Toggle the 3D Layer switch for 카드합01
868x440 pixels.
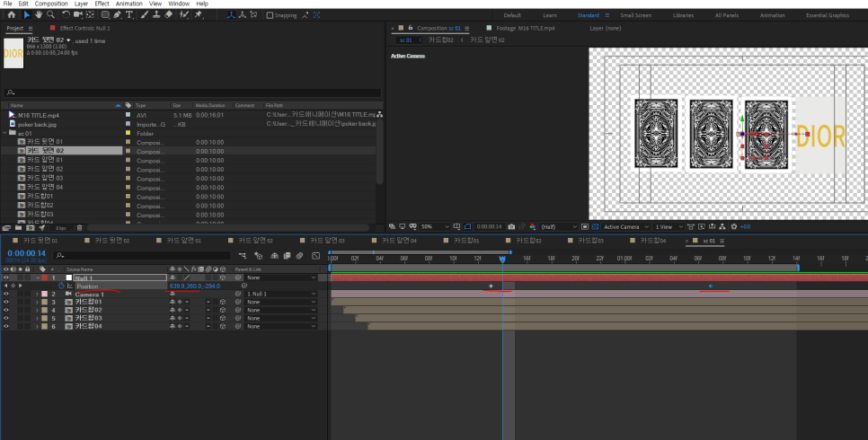point(223,303)
